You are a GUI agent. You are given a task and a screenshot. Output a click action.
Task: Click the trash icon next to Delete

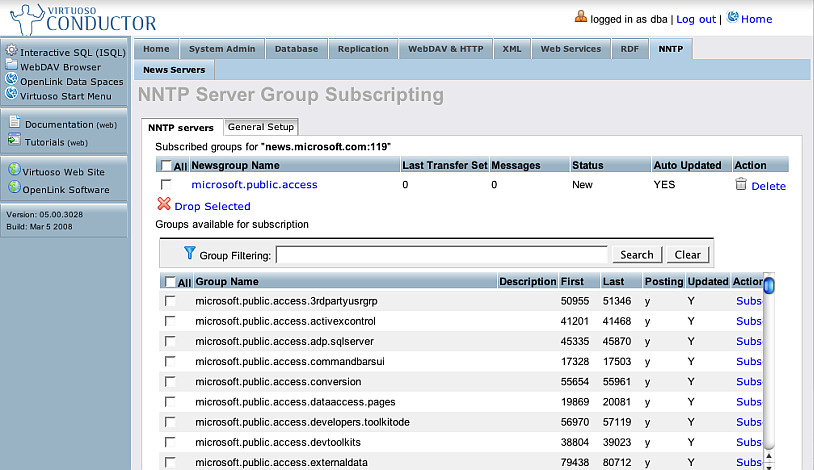coord(741,184)
